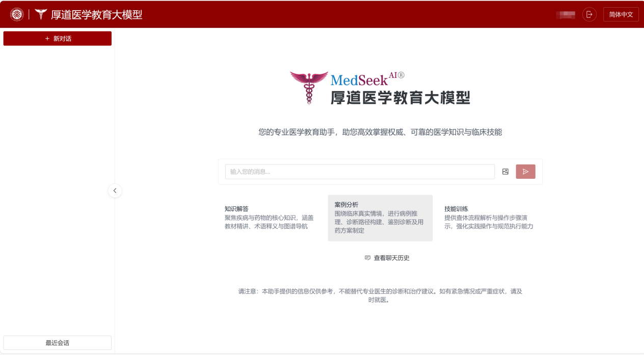The width and height of the screenshot is (644, 355).
Task: Open the 简体中文 language selector
Action: 621,14
